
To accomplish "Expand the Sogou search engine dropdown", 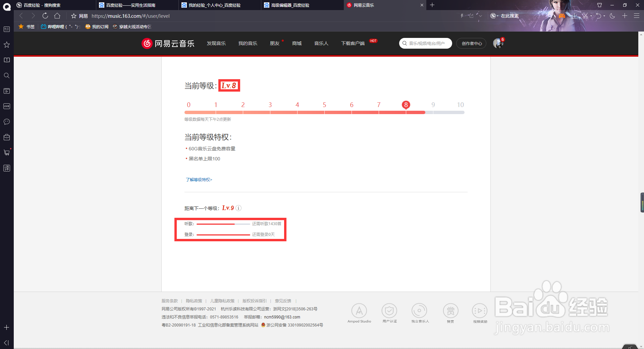I will (x=494, y=16).
